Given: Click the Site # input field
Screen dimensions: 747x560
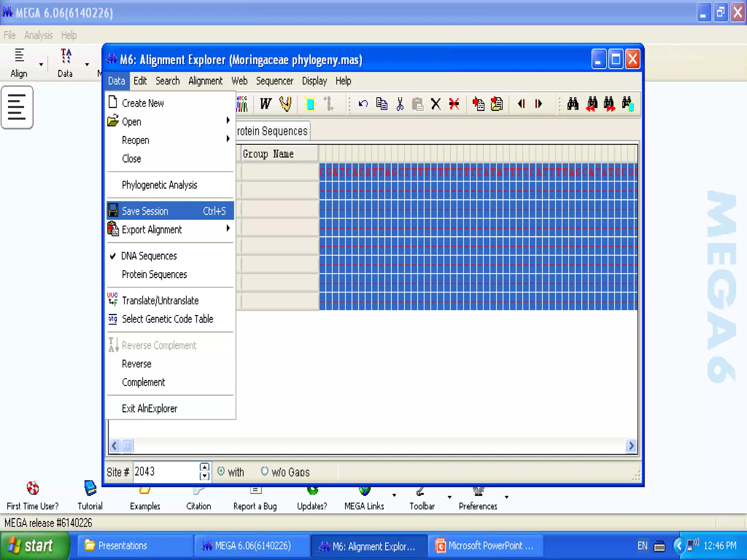Looking at the screenshot, I should click(x=166, y=472).
